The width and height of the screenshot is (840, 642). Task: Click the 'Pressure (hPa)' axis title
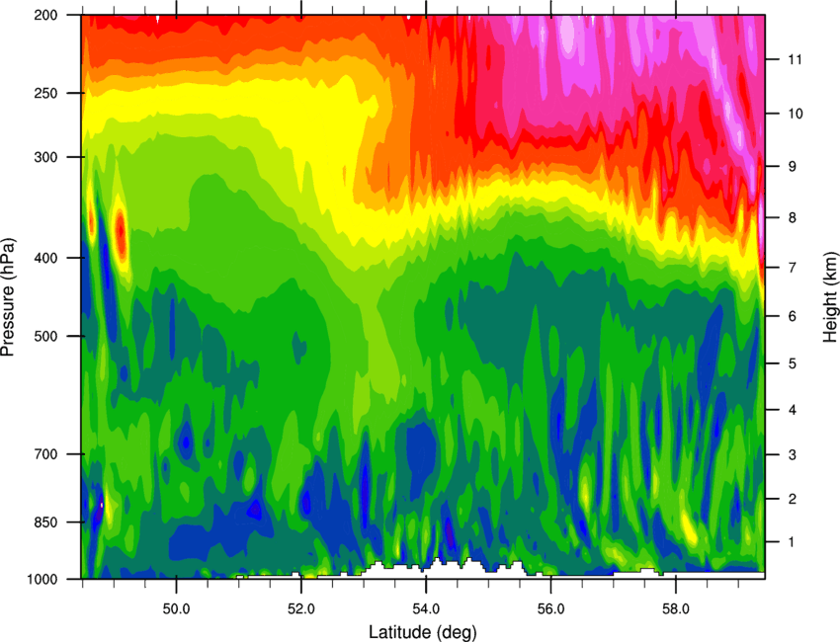point(8,296)
